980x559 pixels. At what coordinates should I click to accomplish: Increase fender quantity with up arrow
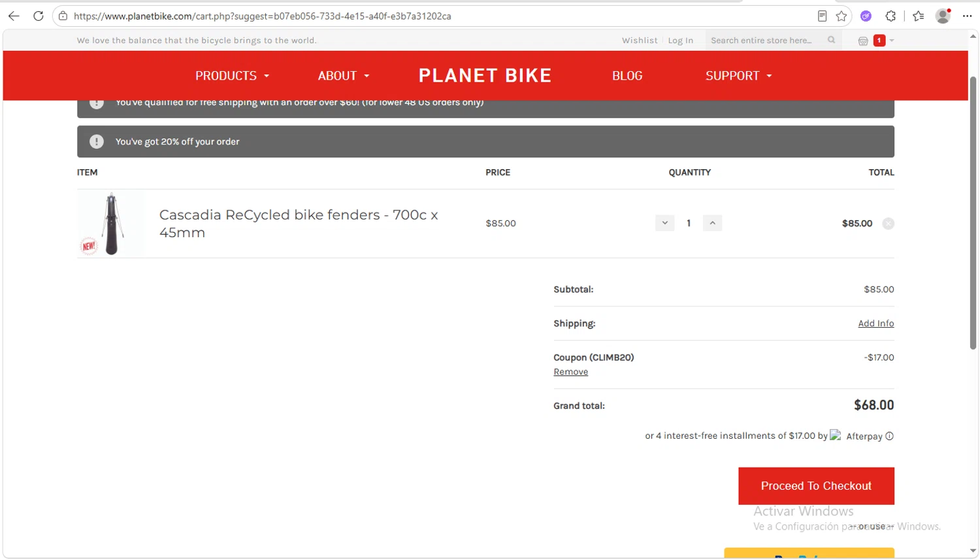tap(712, 223)
